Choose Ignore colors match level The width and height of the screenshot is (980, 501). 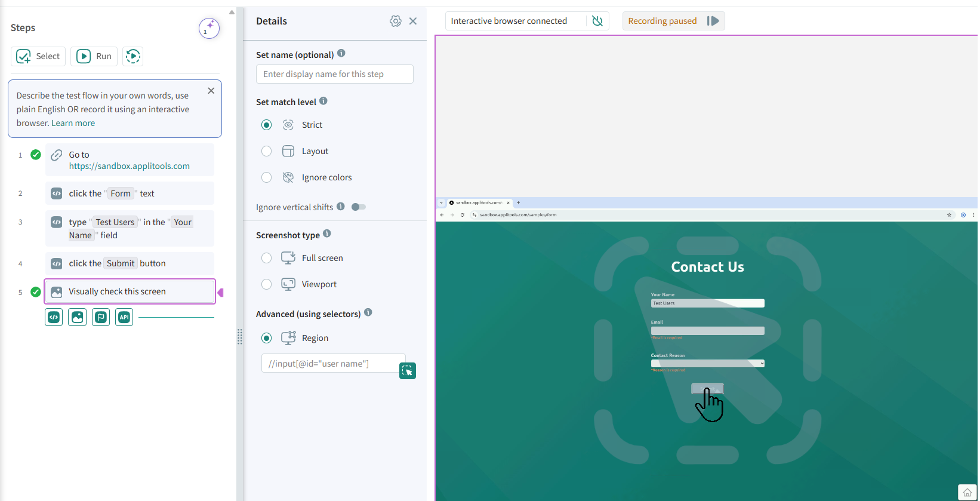click(x=267, y=177)
